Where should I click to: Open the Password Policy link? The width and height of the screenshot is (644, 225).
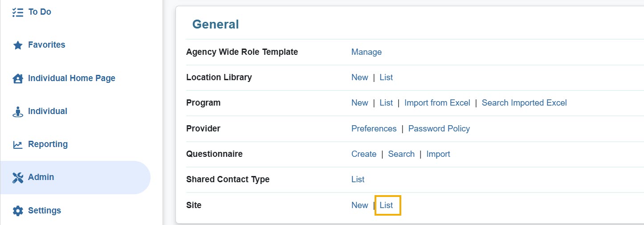pyautogui.click(x=439, y=129)
